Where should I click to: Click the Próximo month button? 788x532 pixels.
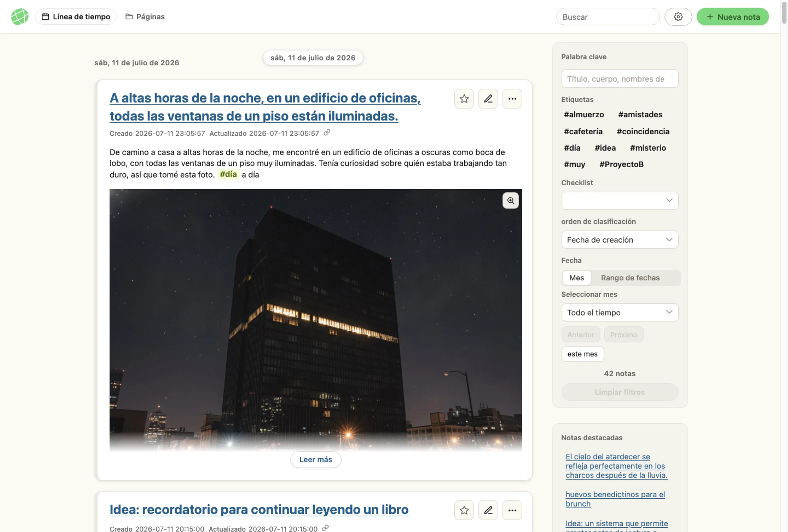point(623,335)
